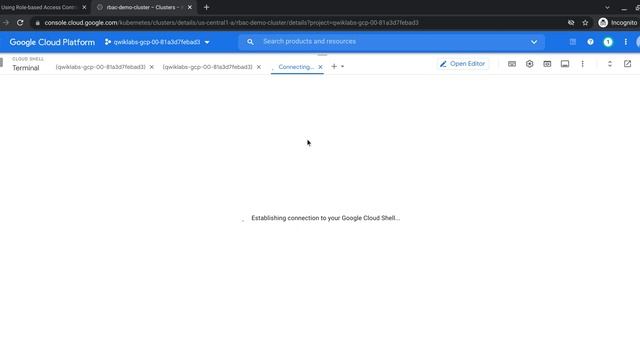Image resolution: width=640 pixels, height=360 pixels.
Task: Open the notifications badge showing 1
Action: click(x=608, y=42)
